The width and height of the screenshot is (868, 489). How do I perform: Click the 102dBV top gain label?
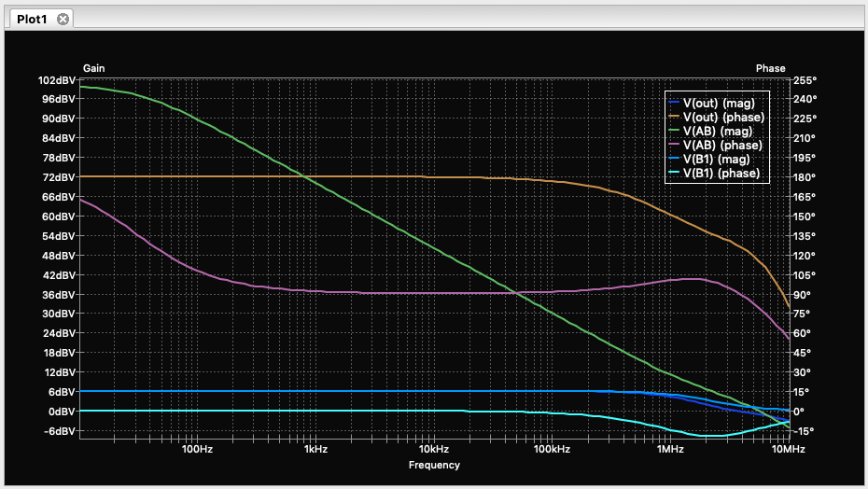tap(56, 80)
